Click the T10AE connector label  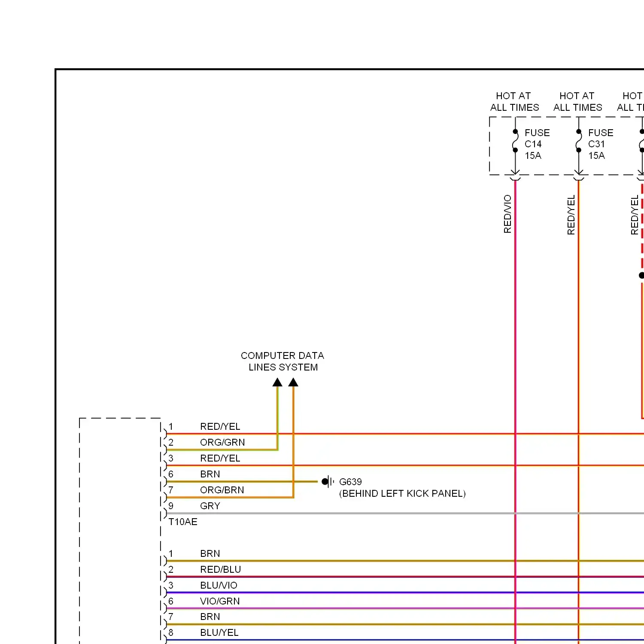[x=183, y=522]
